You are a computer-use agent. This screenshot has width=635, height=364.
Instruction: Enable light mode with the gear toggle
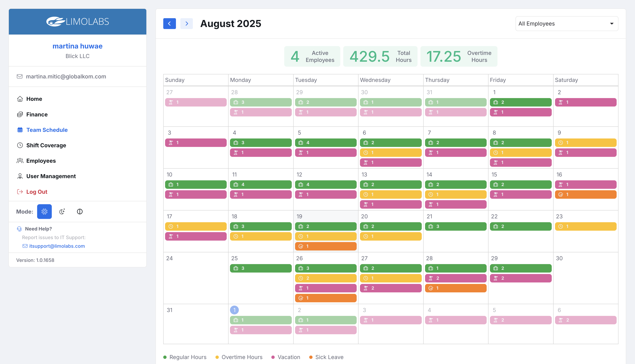pyautogui.click(x=44, y=212)
